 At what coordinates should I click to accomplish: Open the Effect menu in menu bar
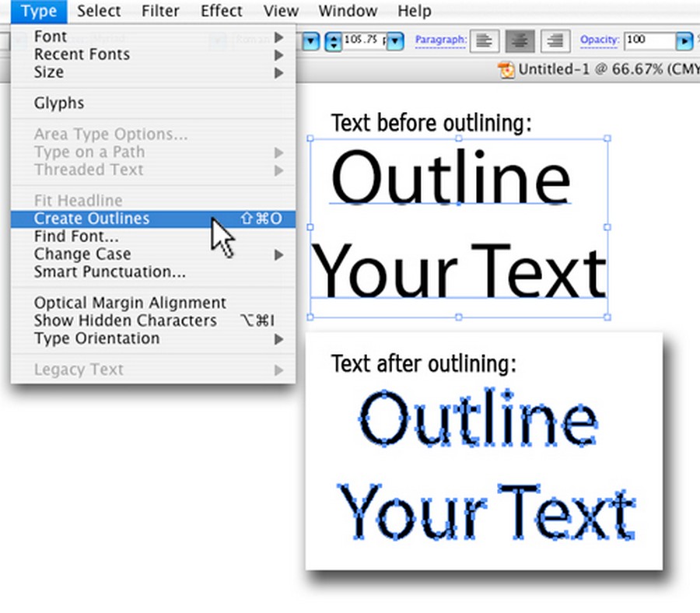[x=222, y=11]
